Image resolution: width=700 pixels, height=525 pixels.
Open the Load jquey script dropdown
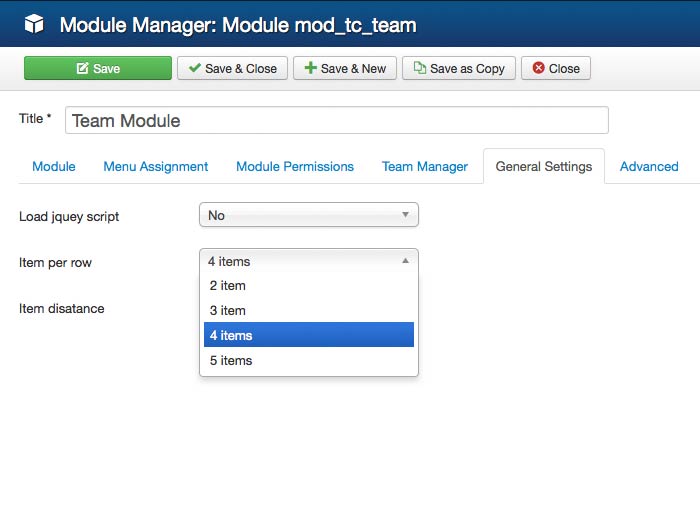coord(308,215)
